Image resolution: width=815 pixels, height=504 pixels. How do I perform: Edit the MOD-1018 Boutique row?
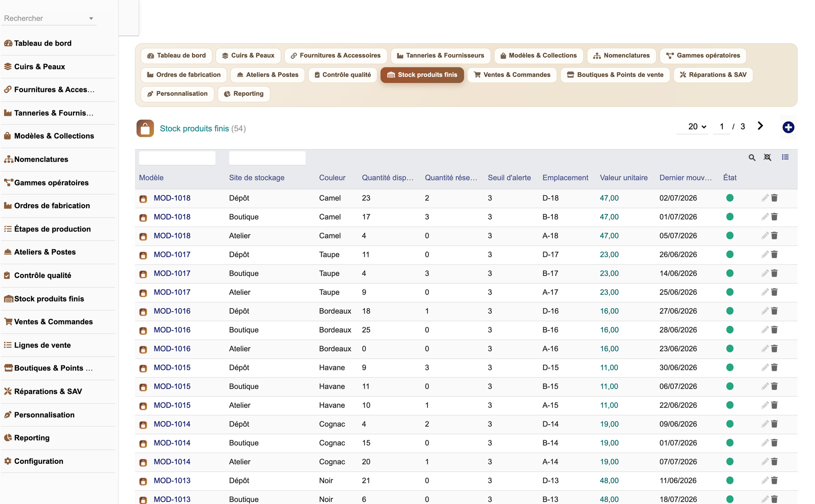pos(765,217)
